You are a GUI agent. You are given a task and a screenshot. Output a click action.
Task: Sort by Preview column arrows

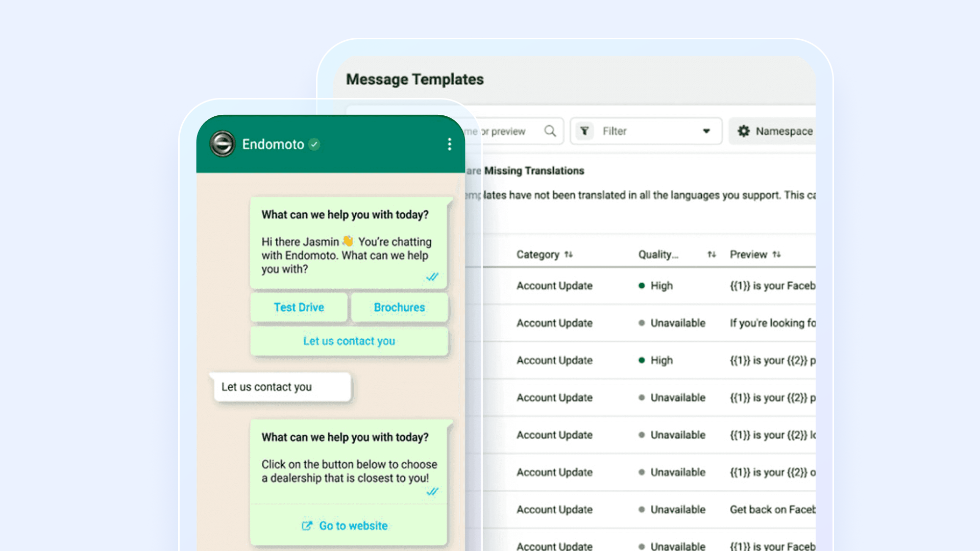pos(776,254)
